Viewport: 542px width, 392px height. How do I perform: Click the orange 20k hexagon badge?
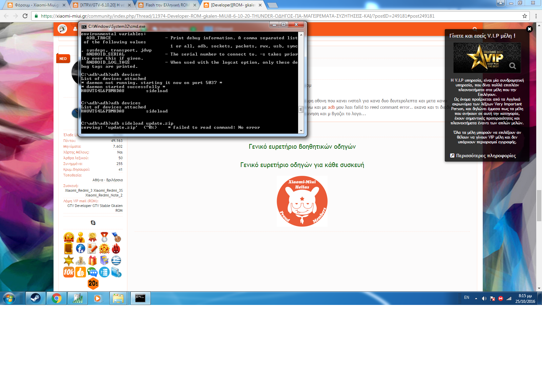tap(93, 284)
